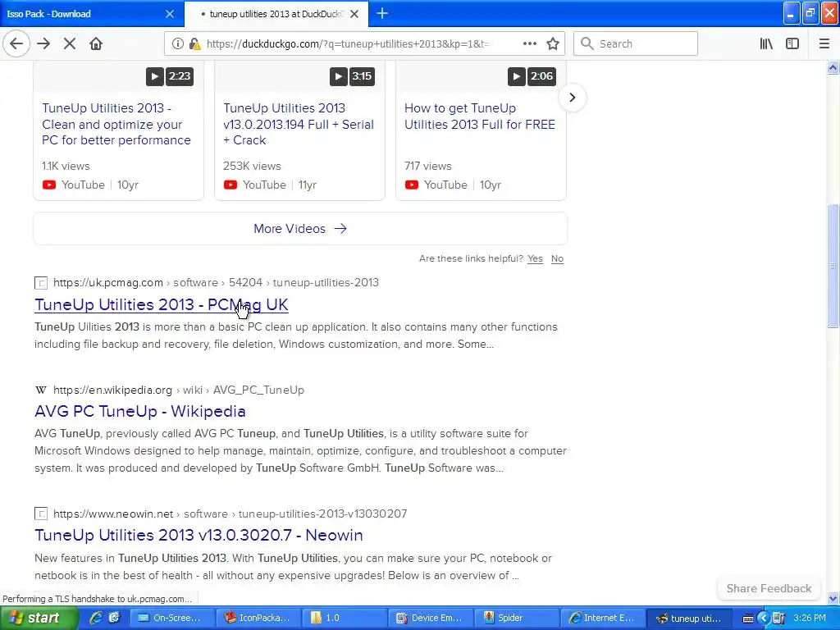Go forward one page

tap(43, 43)
